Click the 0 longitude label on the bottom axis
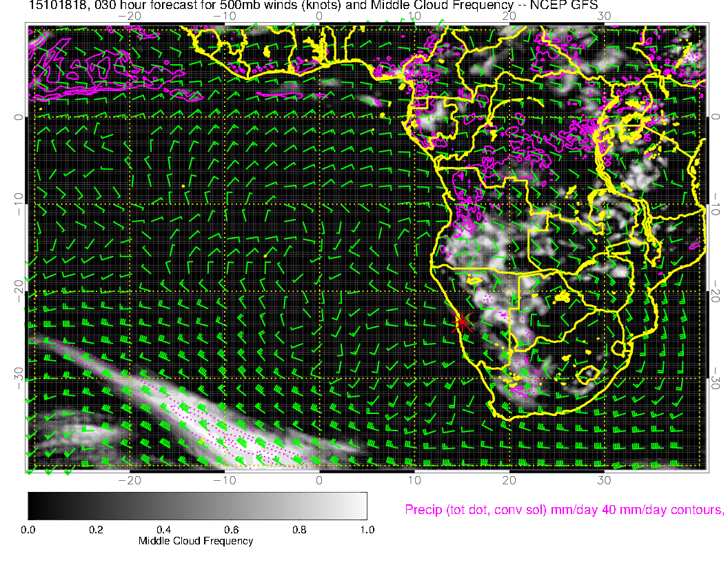 [x=319, y=480]
